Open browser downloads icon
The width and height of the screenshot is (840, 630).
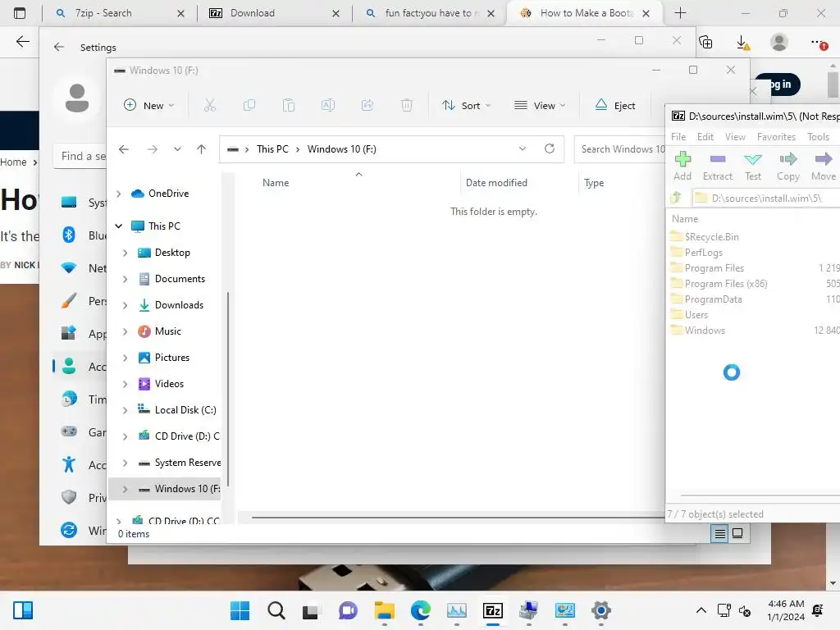[x=742, y=43]
